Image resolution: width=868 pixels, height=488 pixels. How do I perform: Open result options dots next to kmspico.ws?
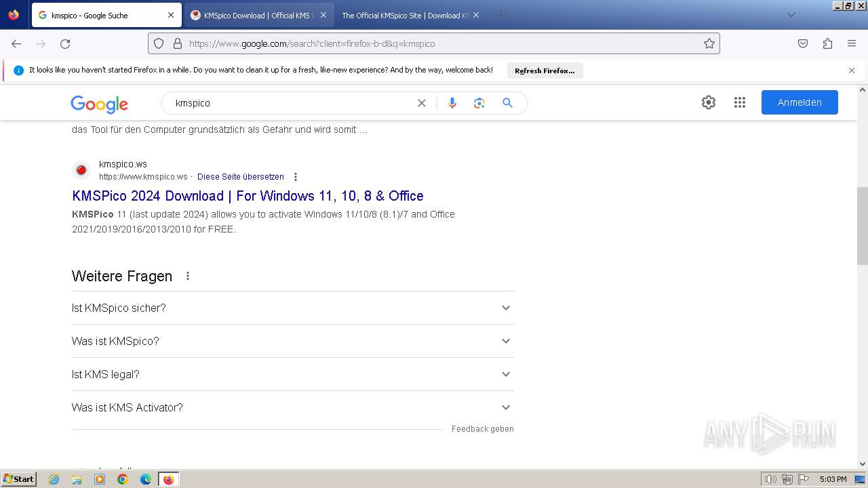pos(296,177)
